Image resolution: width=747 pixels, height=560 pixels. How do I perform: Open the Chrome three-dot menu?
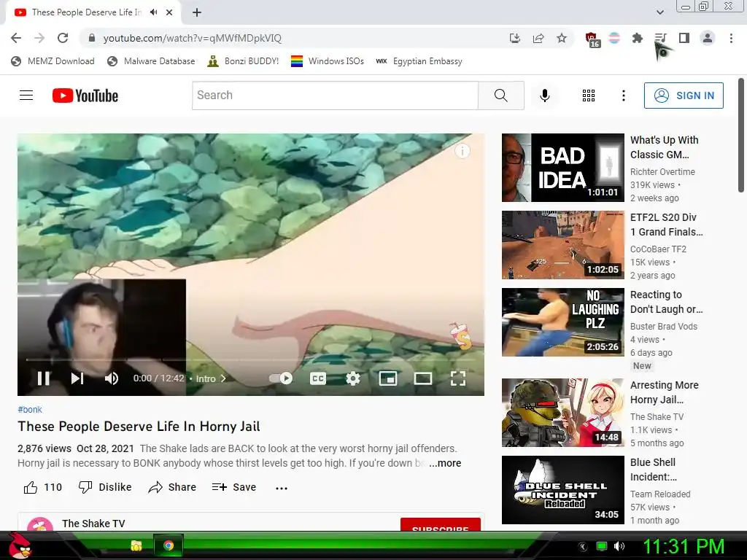(x=731, y=38)
